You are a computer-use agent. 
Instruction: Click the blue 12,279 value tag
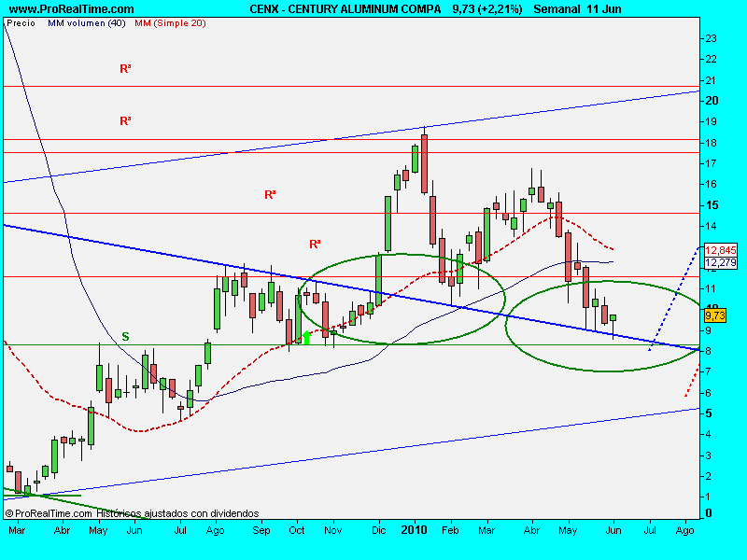721,263
